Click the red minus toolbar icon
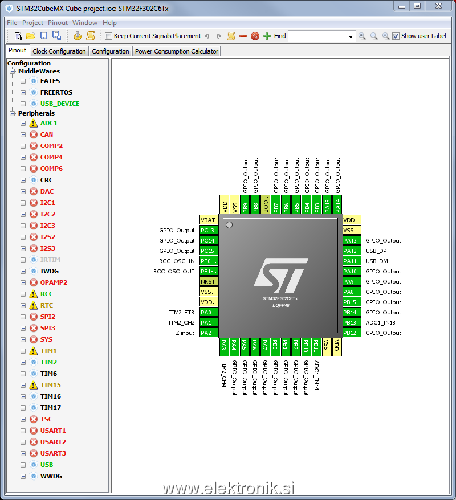The image size is (456, 500). pyautogui.click(x=243, y=36)
